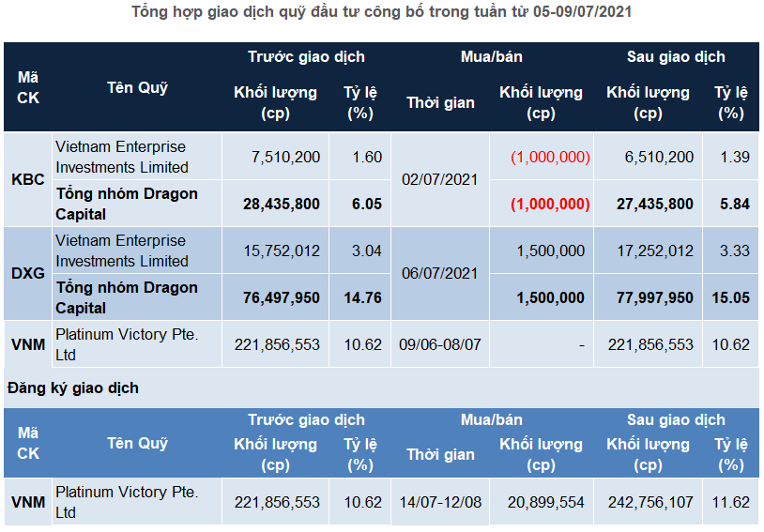The height and width of the screenshot is (532, 764).
Task: Click the 02/07/2021 transaction date
Action: coord(441,180)
